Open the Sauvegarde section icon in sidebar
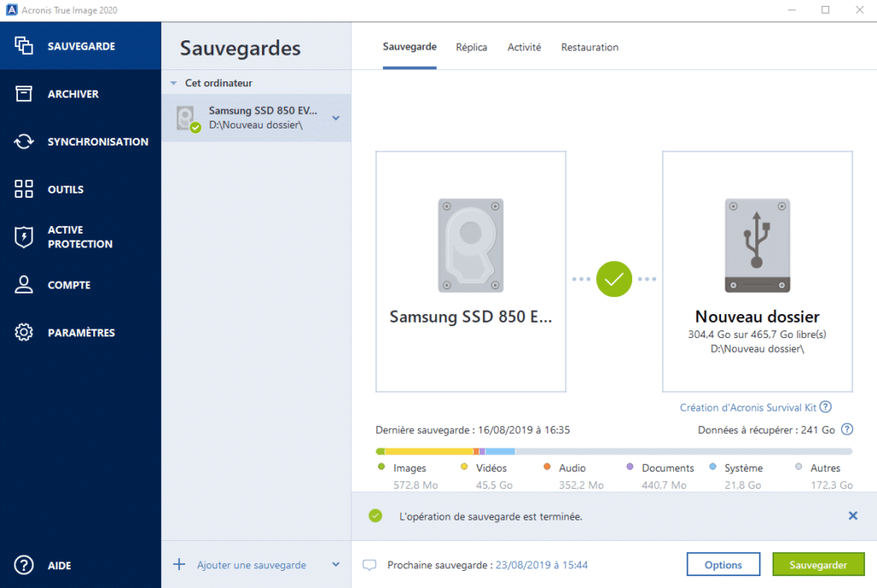This screenshot has width=877, height=588. 23,46
